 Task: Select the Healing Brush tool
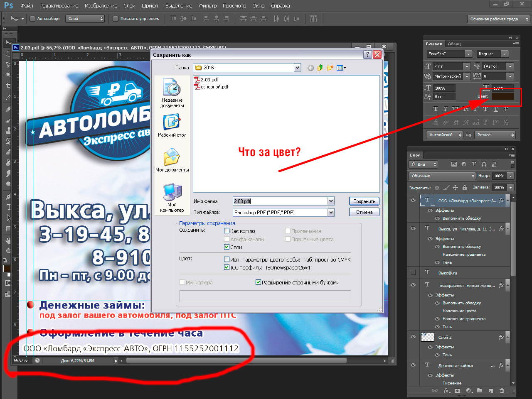point(8,109)
